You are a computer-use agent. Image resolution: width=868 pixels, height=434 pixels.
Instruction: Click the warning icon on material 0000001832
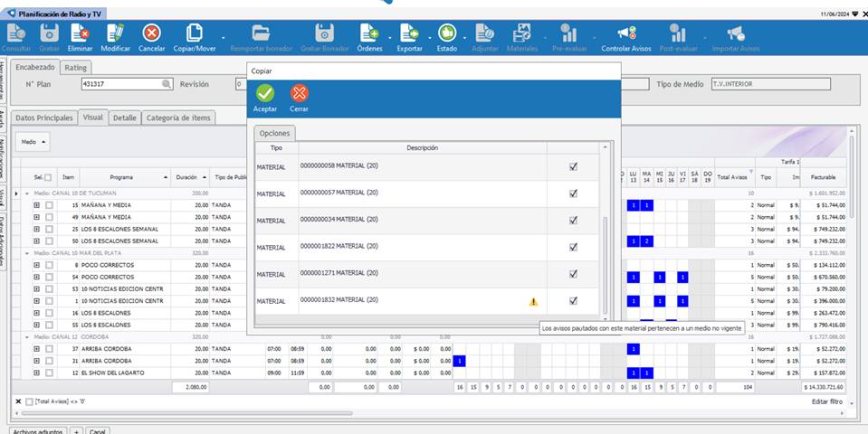tap(533, 301)
